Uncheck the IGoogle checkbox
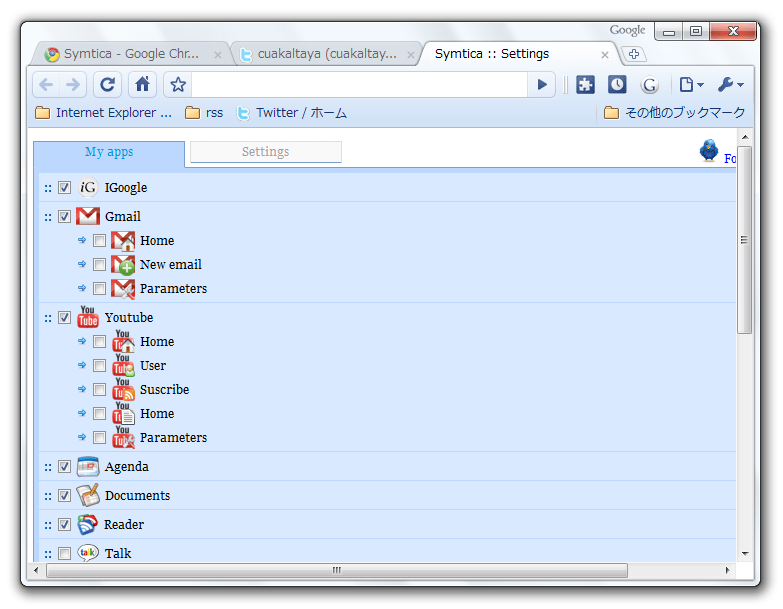Image resolution: width=783 pixels, height=609 pixels. 64,188
